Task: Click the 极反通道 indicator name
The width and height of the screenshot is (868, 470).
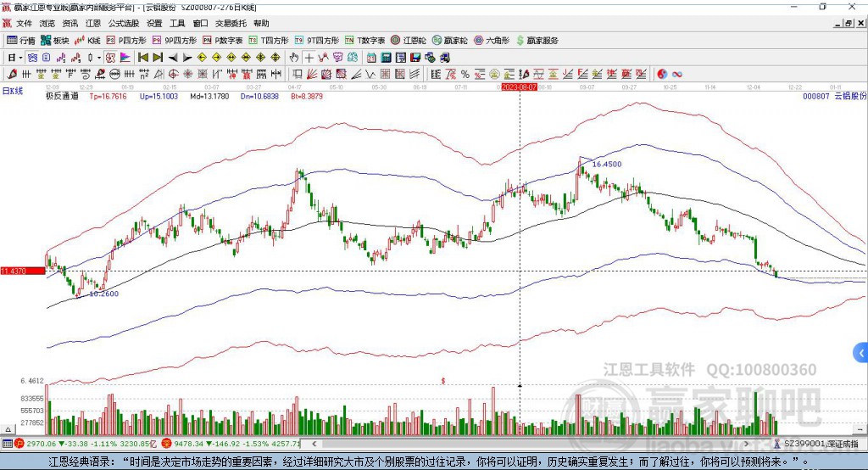Action: 62,96
